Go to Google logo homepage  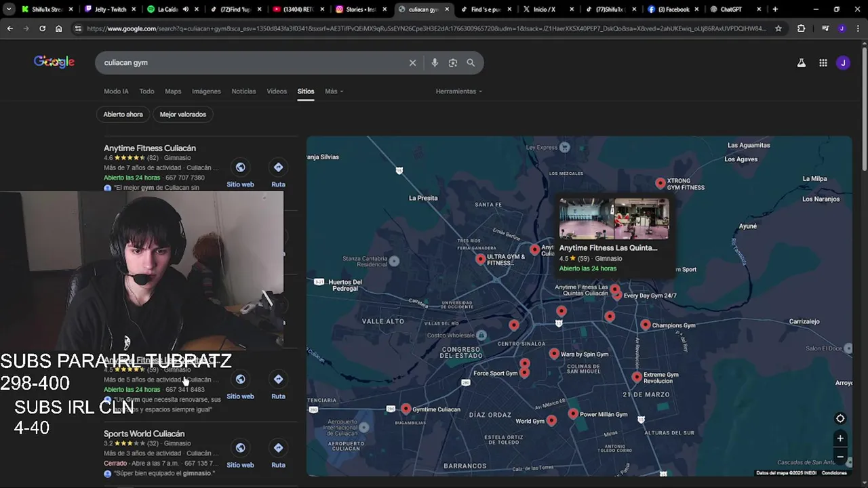coord(54,62)
